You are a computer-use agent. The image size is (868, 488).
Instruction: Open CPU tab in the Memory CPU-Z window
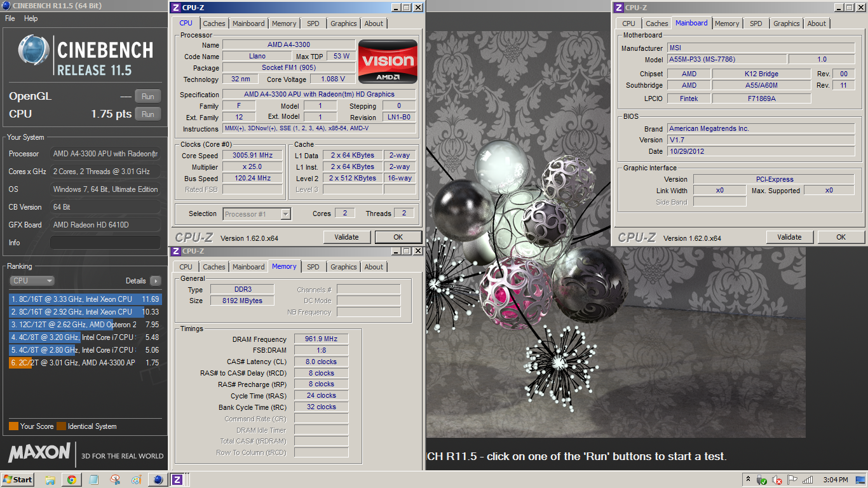tap(186, 267)
